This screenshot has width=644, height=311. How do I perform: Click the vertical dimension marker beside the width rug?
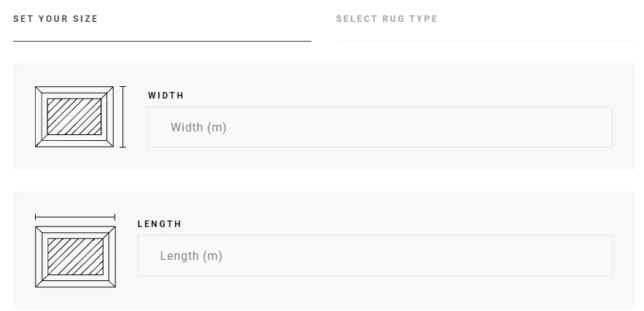[123, 117]
